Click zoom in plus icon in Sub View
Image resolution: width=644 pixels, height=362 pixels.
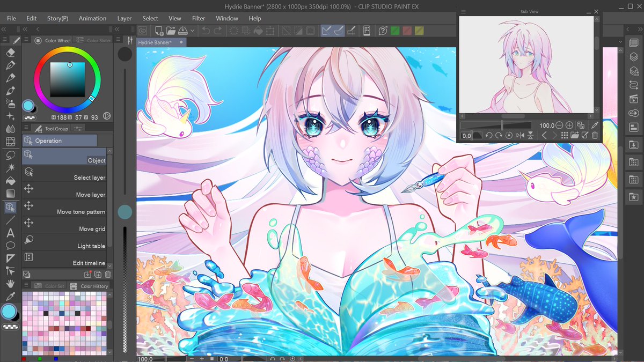(569, 125)
